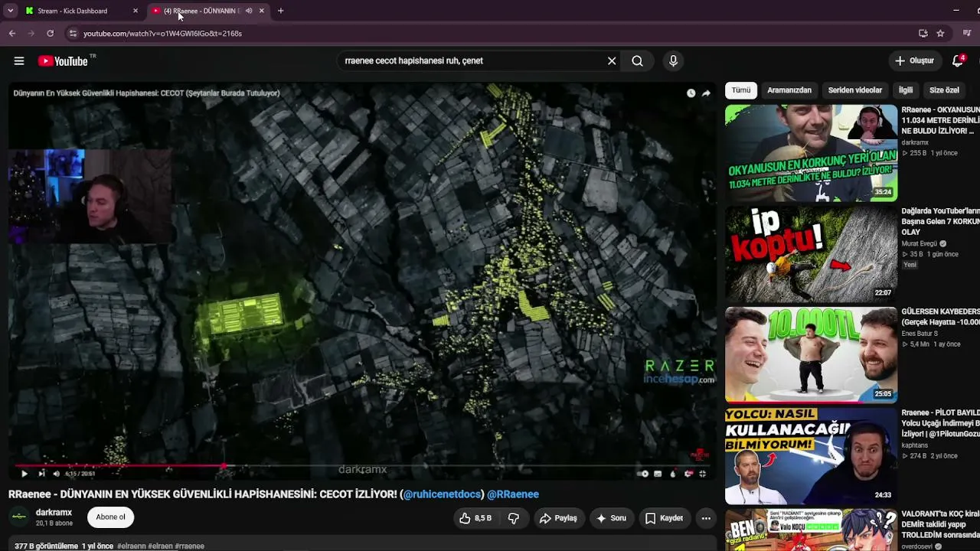Install app icon in the address bar

pyautogui.click(x=923, y=34)
